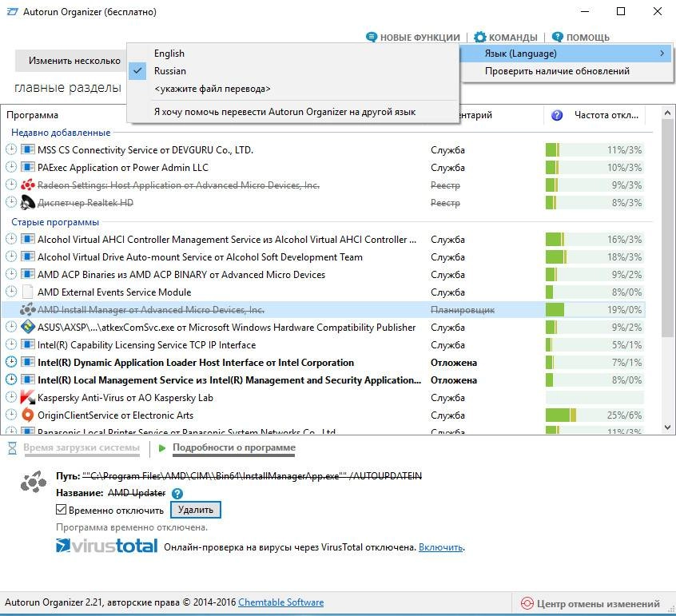The height and width of the screenshot is (616, 676).
Task: Click the service icon of Alcohol Virtual AHCI Controller
Action: 28,239
